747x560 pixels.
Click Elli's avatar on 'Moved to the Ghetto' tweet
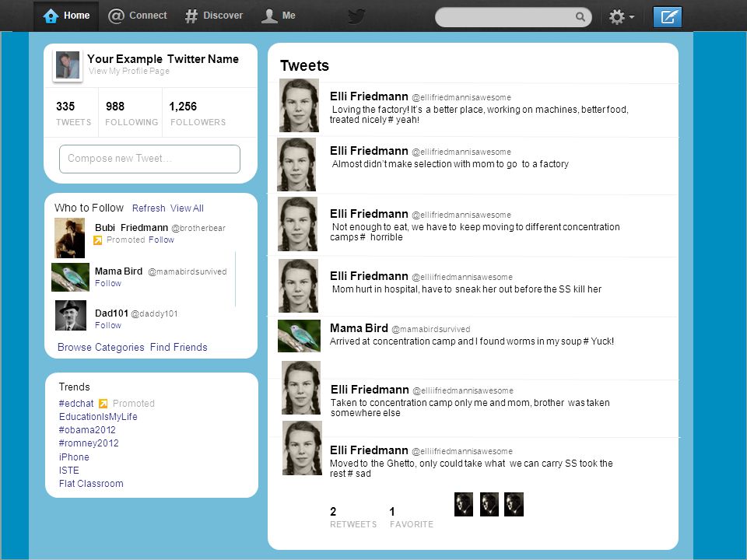(302, 448)
